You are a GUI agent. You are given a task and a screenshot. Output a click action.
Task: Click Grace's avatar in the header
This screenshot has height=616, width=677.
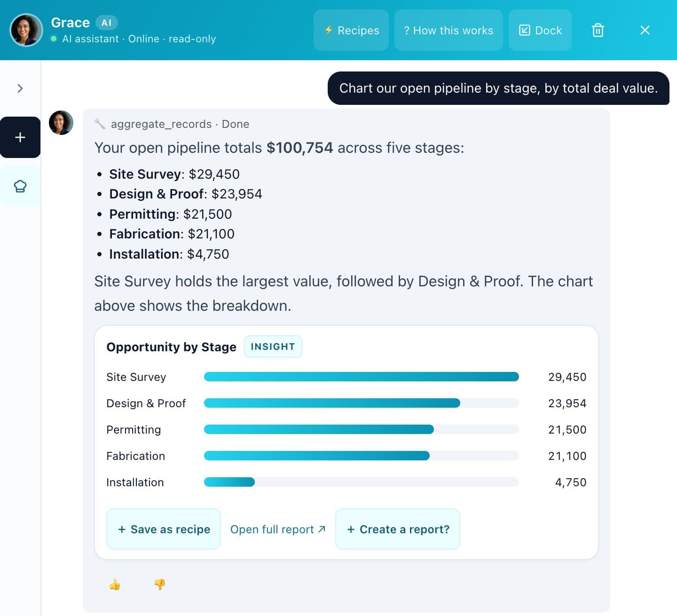26,30
